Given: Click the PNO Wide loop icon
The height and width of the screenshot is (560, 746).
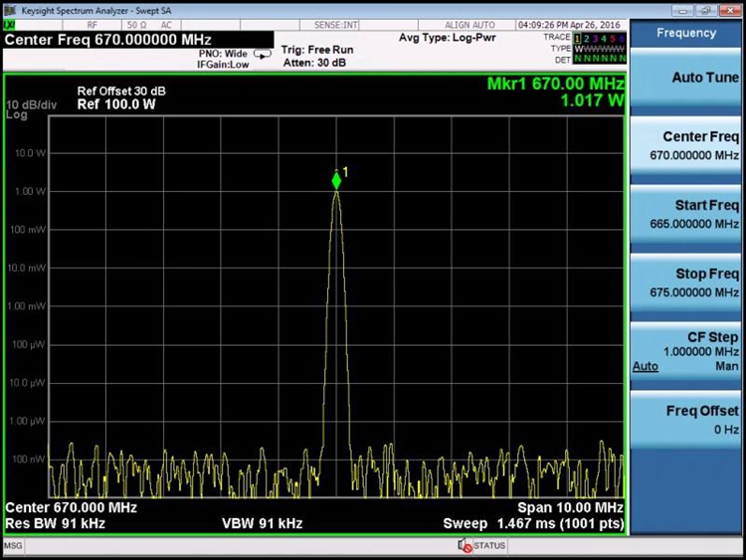Looking at the screenshot, I should [264, 54].
